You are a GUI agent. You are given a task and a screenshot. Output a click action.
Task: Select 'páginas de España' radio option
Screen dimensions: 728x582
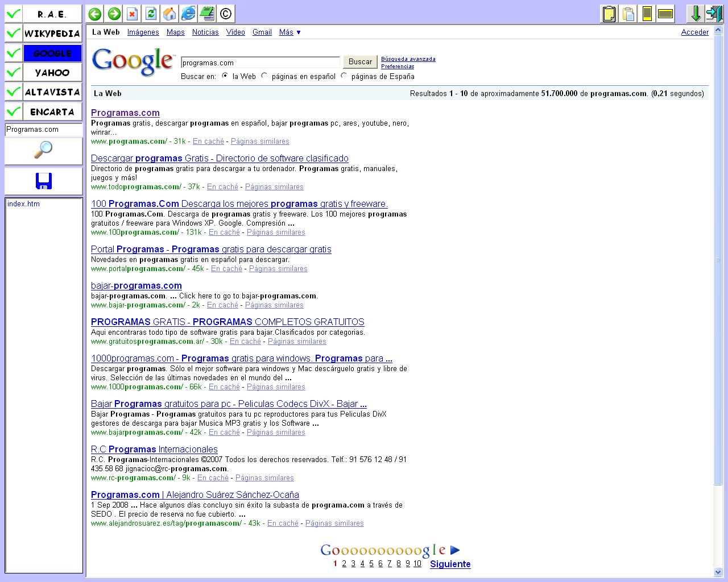(344, 76)
